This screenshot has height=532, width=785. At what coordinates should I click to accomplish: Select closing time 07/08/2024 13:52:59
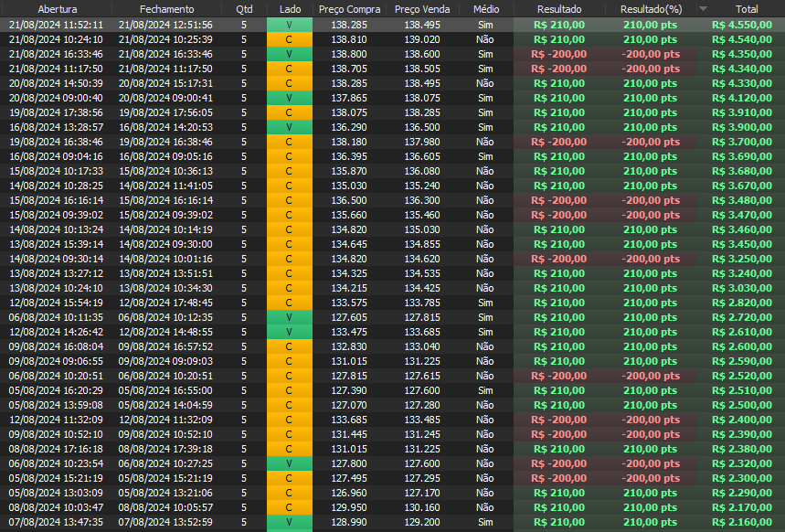click(165, 522)
